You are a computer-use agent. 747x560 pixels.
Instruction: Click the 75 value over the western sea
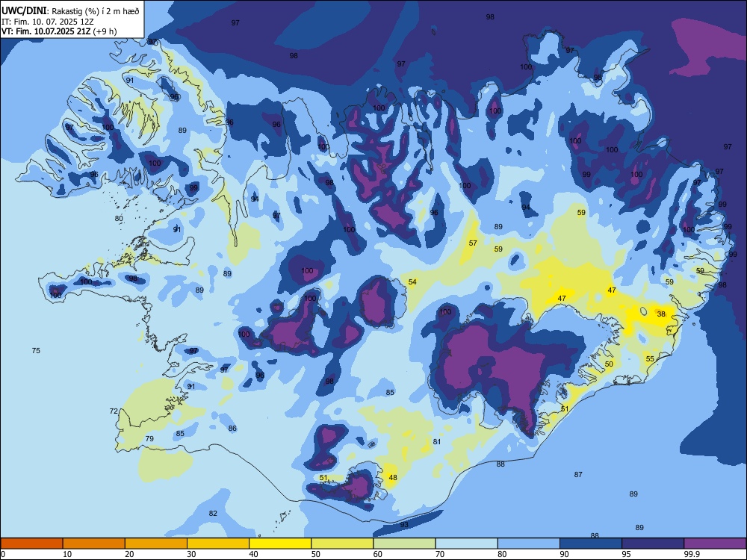(x=36, y=350)
